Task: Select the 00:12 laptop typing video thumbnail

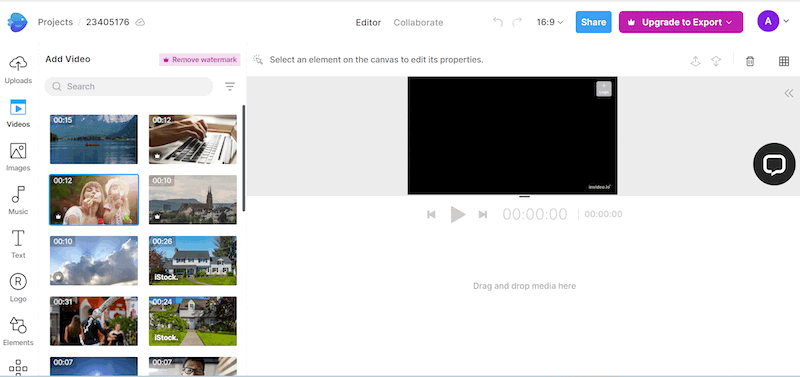Action: [x=193, y=139]
